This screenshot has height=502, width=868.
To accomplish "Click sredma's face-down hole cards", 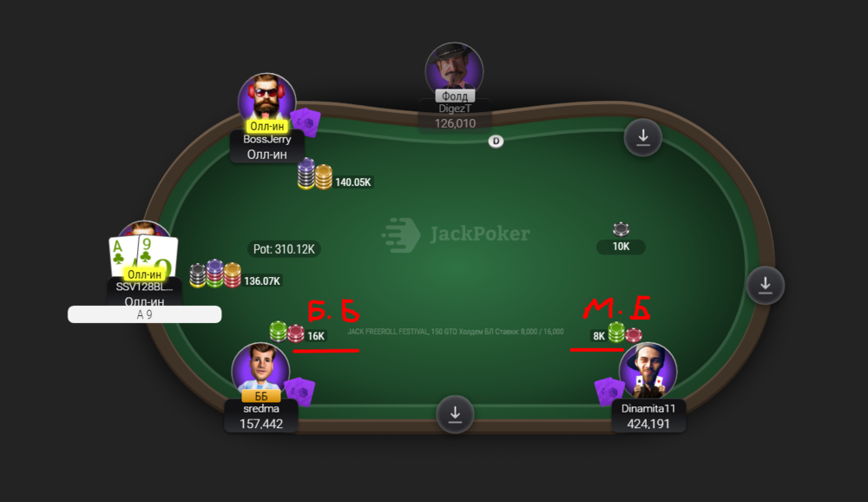I will click(299, 391).
